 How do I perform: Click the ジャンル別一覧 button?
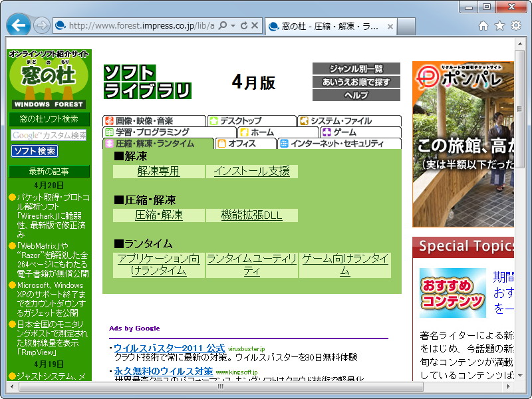click(356, 68)
